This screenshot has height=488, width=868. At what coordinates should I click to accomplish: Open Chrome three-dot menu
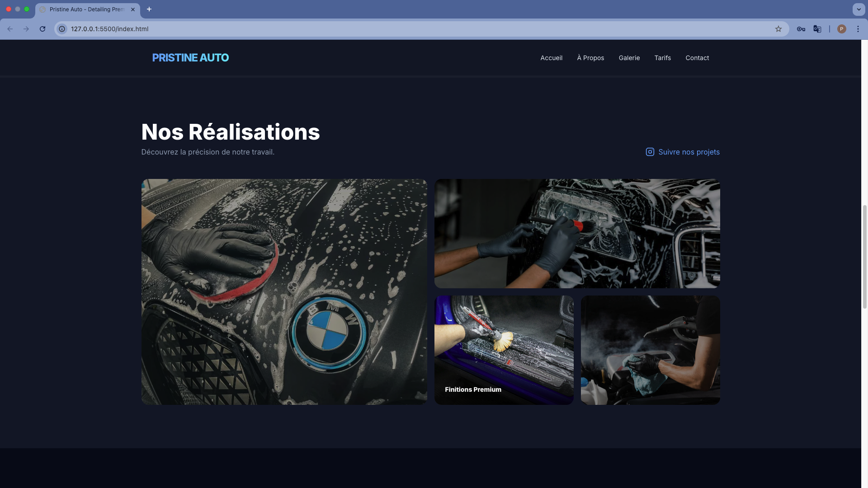(x=858, y=29)
